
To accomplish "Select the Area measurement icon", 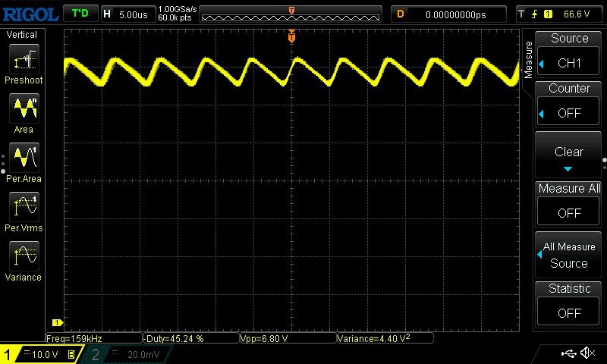I will (x=24, y=108).
